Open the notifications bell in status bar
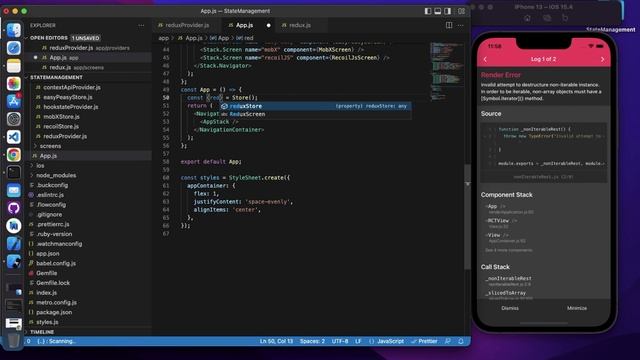This screenshot has width=640, height=360. tap(461, 341)
